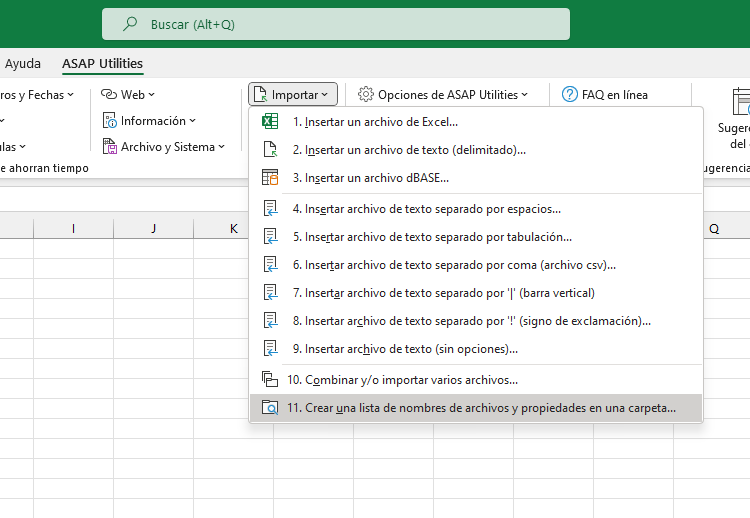Pick 8. separado por signo de exclamación
The width and height of the screenshot is (750, 518).
pos(476,320)
